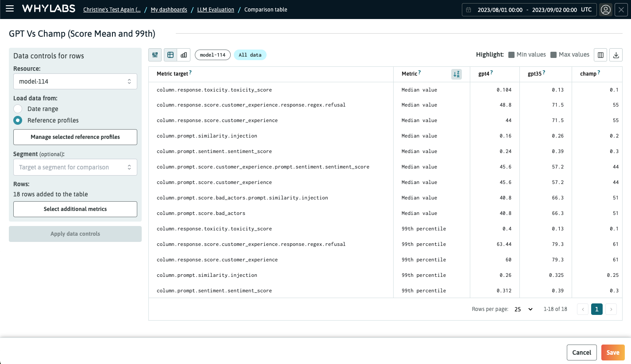
Task: Enable Max values highlight checkbox
Action: point(554,55)
